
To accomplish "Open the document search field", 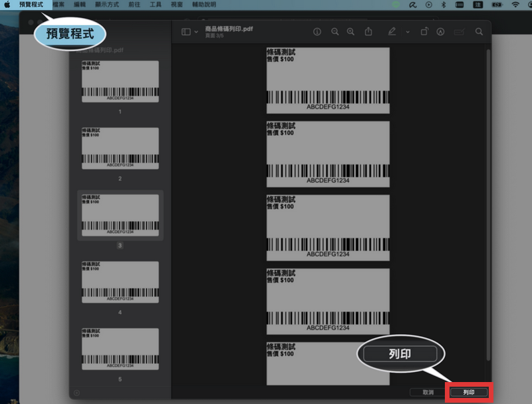I will pos(479,31).
